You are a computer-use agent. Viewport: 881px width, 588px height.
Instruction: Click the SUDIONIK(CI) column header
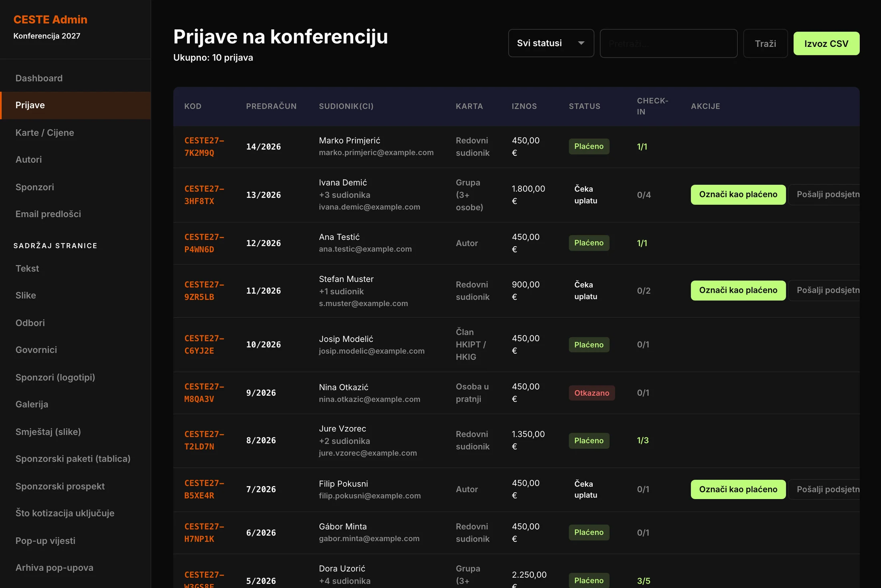coord(346,106)
